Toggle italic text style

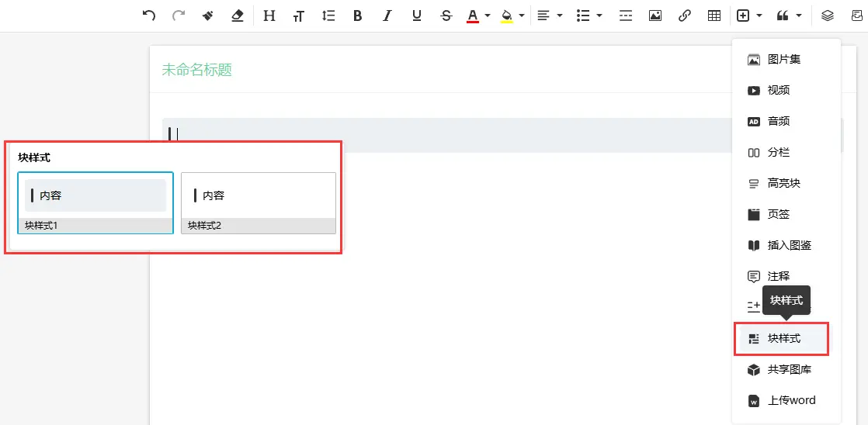387,16
